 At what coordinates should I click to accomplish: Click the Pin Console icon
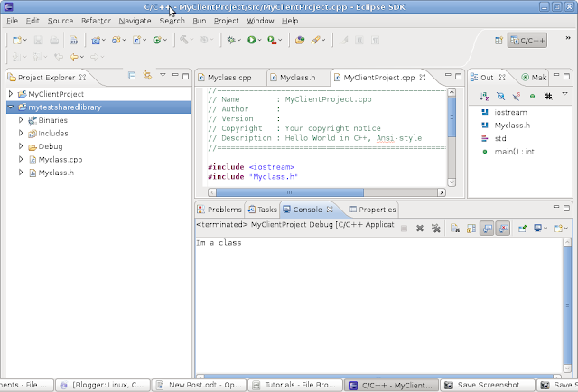(x=522, y=229)
